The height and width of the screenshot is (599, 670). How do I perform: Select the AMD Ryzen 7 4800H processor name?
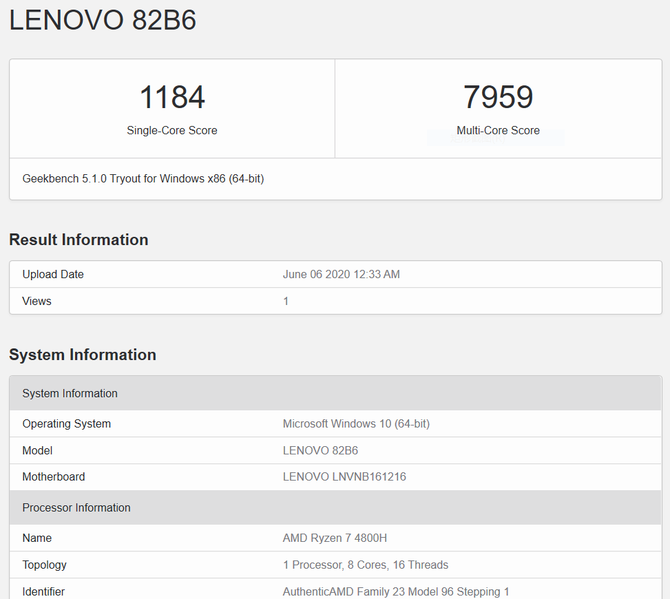(x=335, y=538)
